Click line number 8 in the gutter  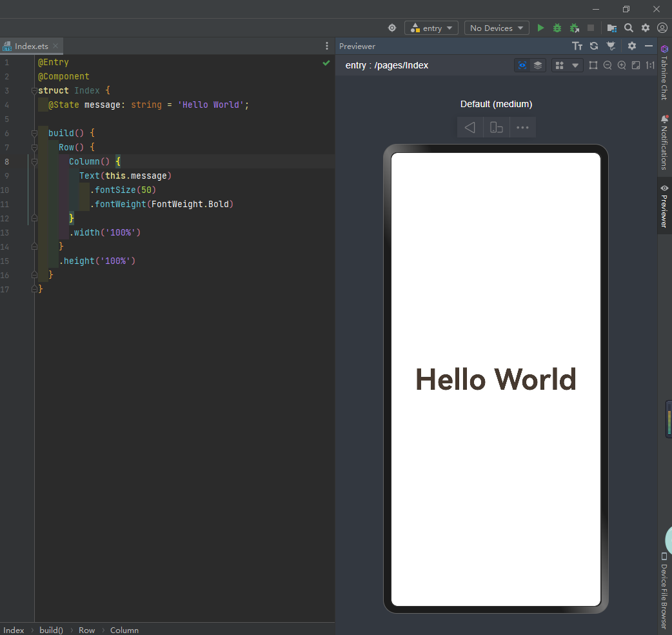6,161
